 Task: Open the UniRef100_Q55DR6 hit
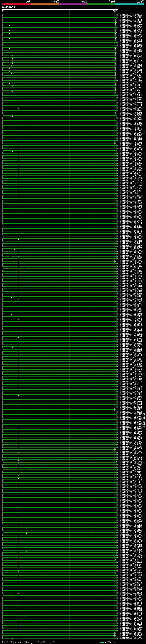[131, 45]
